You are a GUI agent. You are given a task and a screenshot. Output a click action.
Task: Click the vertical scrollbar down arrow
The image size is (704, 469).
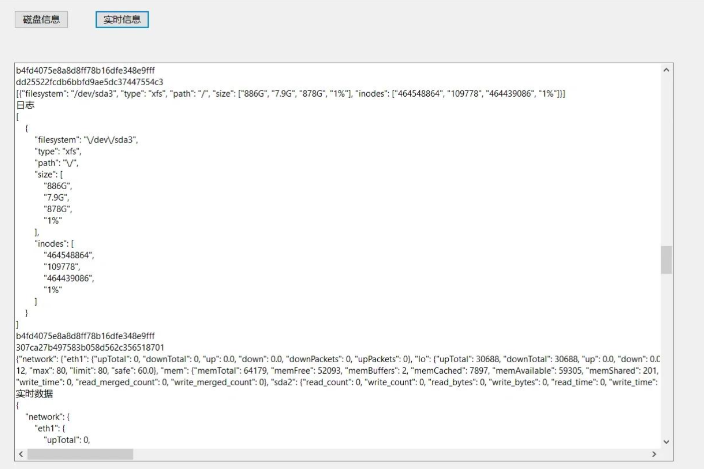(666, 442)
